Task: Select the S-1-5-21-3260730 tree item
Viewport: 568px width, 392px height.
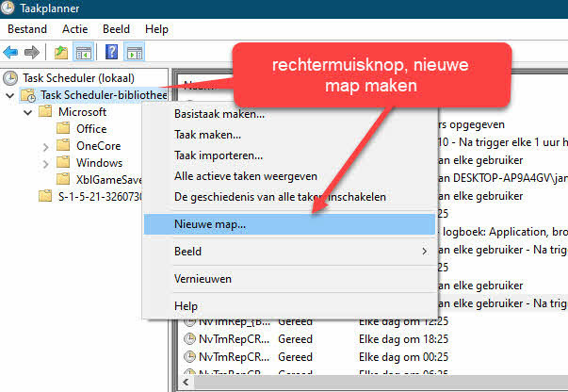Action: (100, 197)
